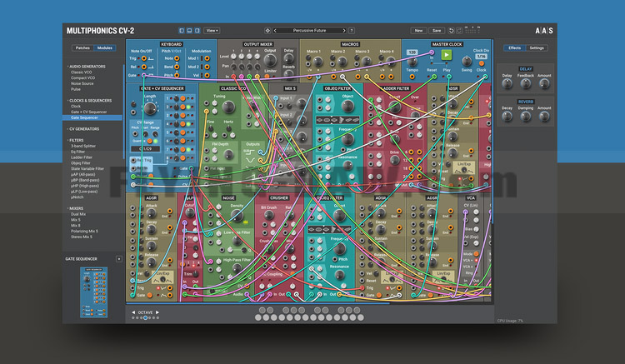625x364 pixels.
Task: Toggle Output Mixer Limiter button
Action: tap(267, 76)
